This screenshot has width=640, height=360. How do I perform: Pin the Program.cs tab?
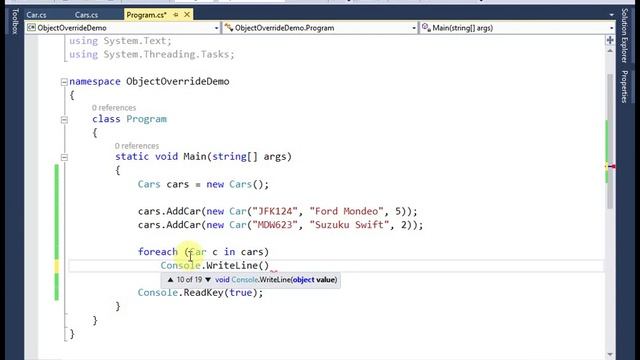(176, 15)
